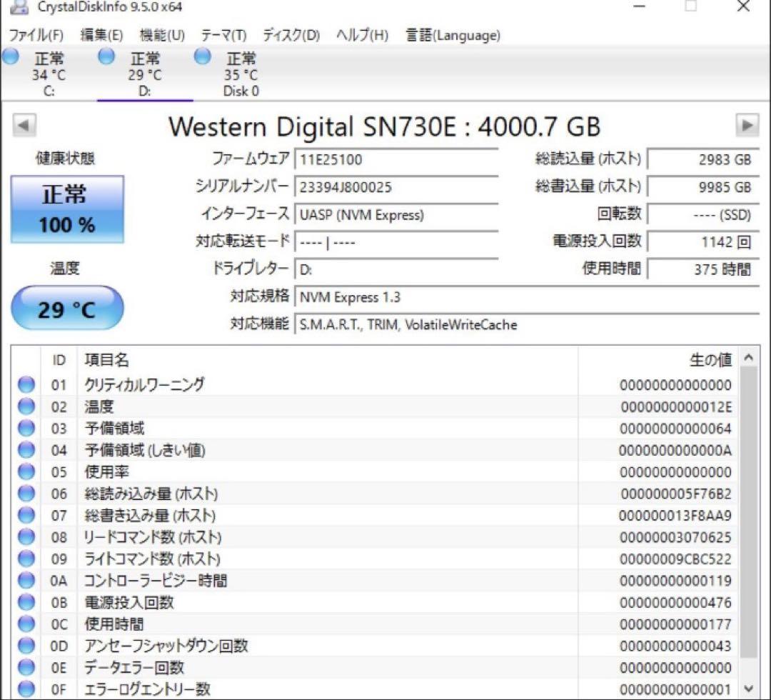Screen dimensions: 771x700
Task: Click status icon for リードコマンド数 row
Action: click(26, 536)
